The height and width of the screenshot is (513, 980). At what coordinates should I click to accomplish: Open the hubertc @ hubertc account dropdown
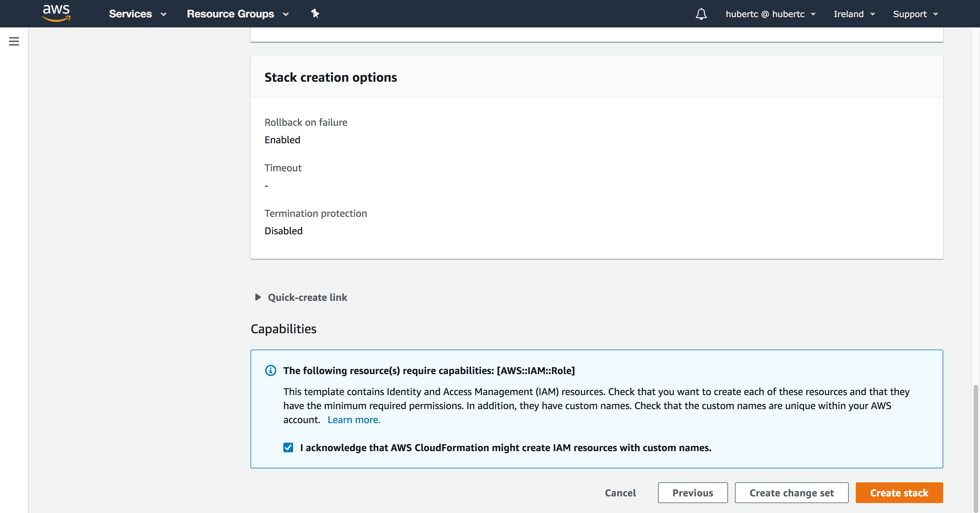[x=770, y=14]
